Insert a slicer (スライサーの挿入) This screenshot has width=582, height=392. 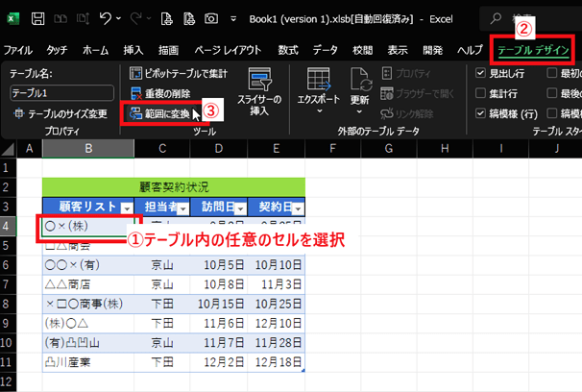257,91
